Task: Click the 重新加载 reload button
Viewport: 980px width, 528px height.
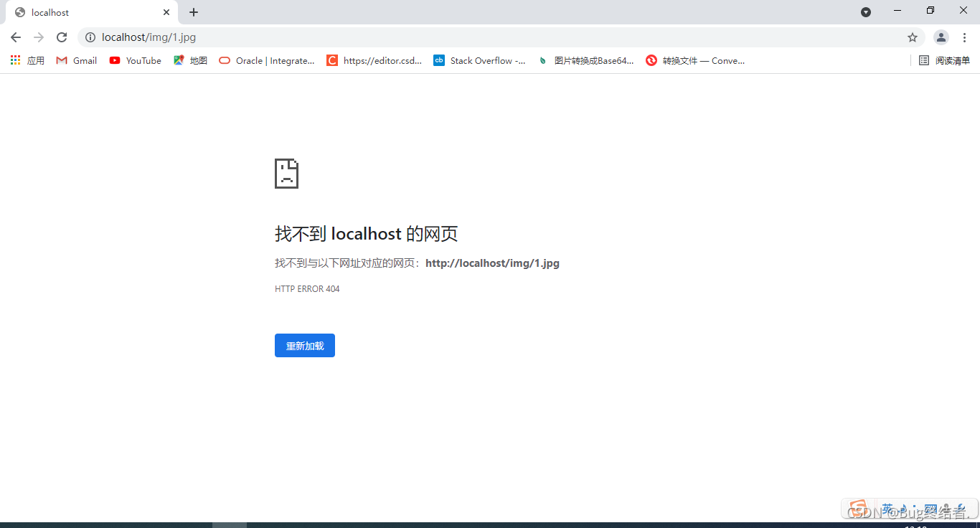Action: click(304, 345)
